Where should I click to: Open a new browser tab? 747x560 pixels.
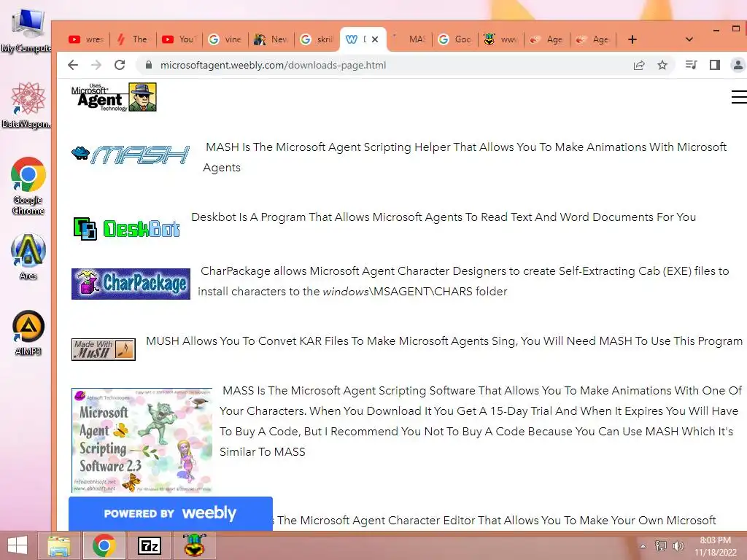coord(632,39)
